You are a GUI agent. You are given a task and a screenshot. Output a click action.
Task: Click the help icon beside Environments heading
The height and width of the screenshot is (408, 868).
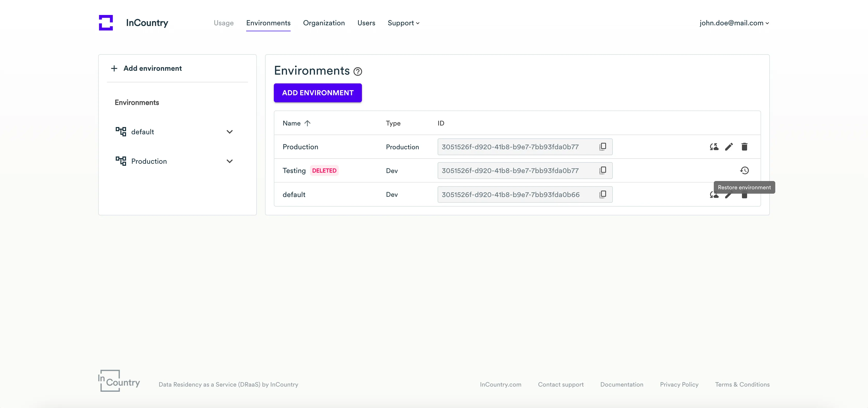tap(358, 72)
